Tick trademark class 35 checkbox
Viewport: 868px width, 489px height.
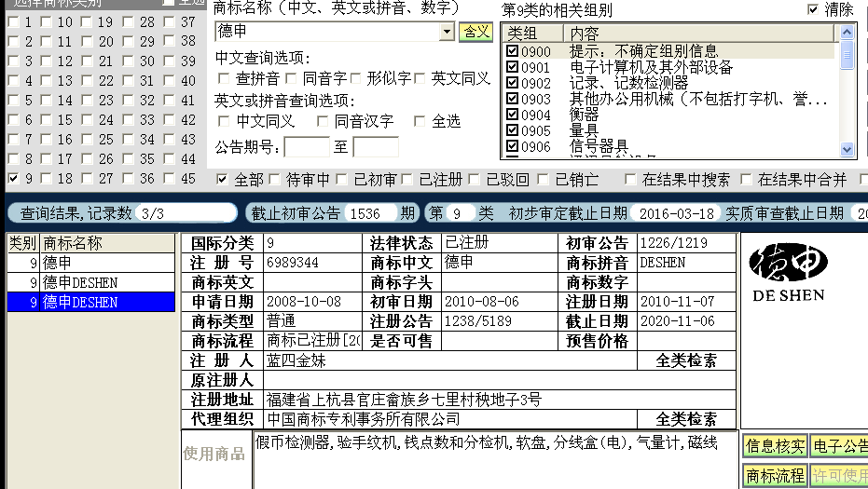coord(128,158)
